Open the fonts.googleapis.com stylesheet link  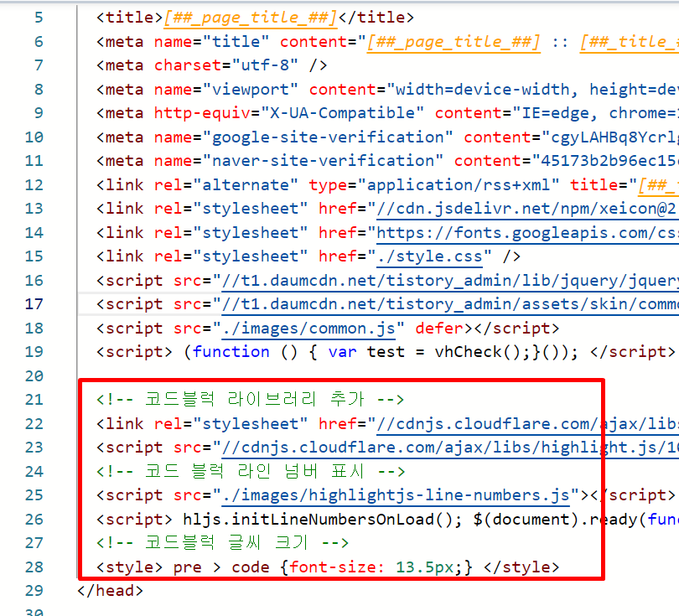(x=527, y=233)
